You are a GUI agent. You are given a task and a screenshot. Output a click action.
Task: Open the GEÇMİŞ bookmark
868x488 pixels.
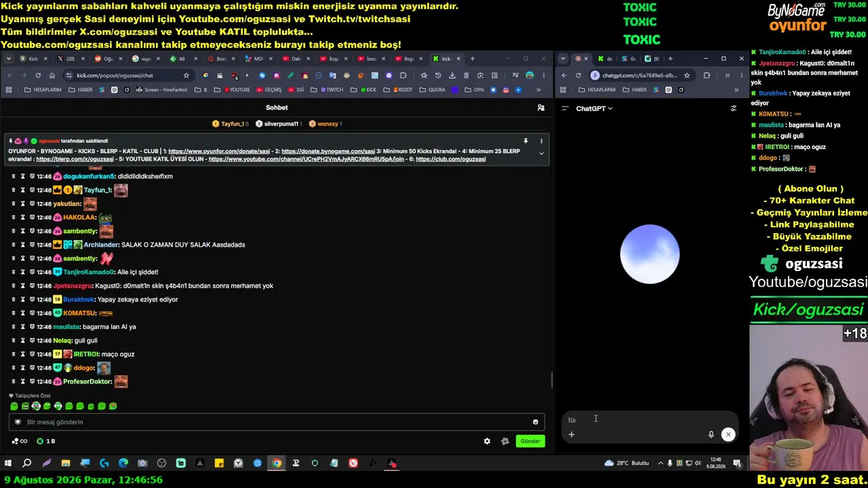269,90
